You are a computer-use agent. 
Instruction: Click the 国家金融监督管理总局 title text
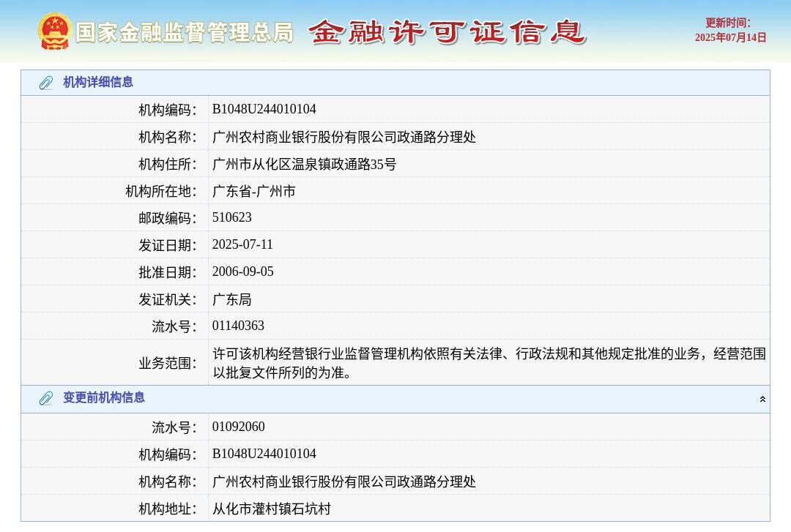pyautogui.click(x=185, y=32)
